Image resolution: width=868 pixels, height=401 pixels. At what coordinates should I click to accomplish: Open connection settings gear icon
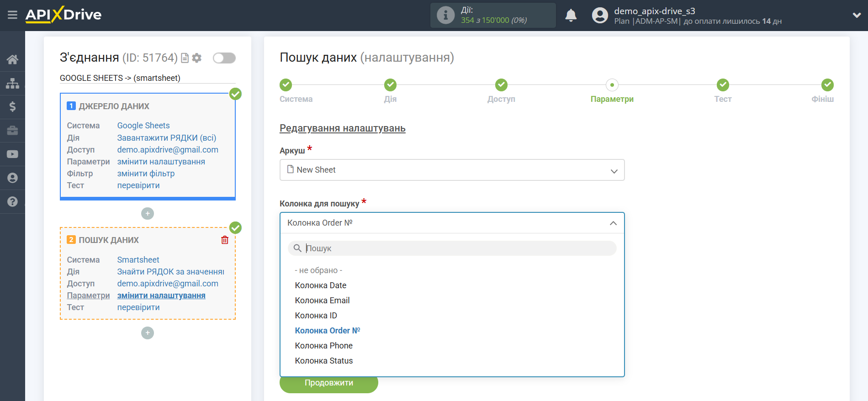[x=197, y=58]
